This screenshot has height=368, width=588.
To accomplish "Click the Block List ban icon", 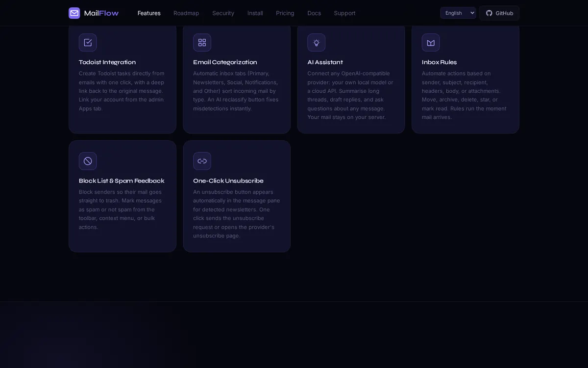I will [88, 161].
